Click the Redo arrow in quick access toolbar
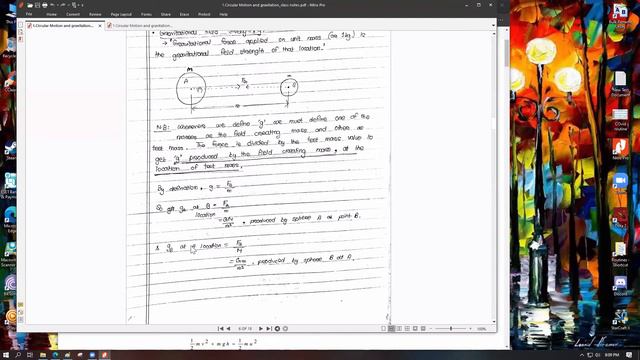The width and height of the screenshot is (640, 360). [63, 5]
